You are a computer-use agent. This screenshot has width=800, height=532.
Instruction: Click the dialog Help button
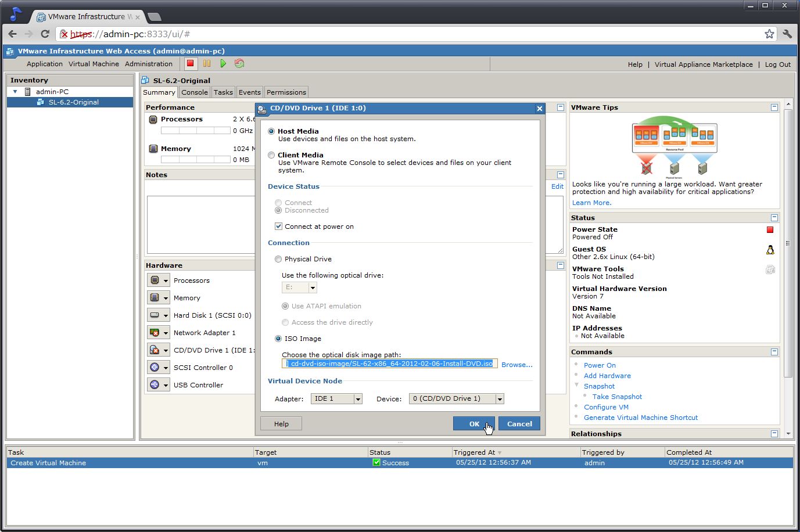(x=281, y=424)
